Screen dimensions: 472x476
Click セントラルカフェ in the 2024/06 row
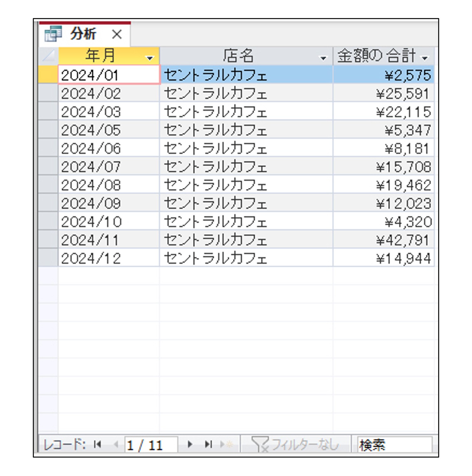click(246, 148)
